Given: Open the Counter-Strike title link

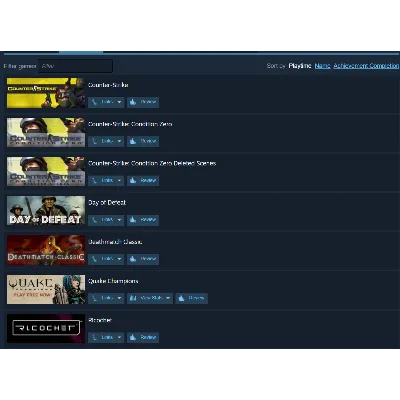Looking at the screenshot, I should pyautogui.click(x=108, y=85).
